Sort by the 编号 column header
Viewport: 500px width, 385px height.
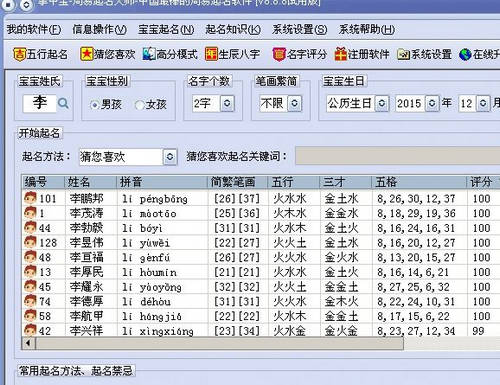(43, 182)
